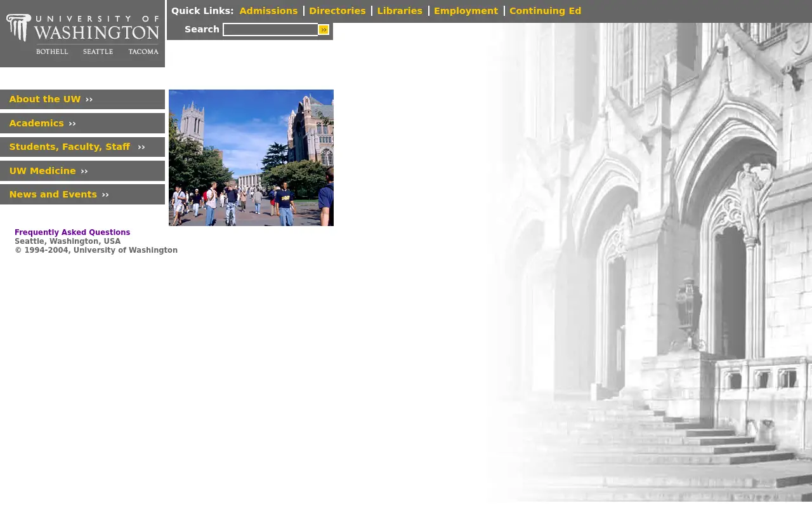Open the Directories quick link
This screenshot has width=812, height=508.
click(x=337, y=11)
